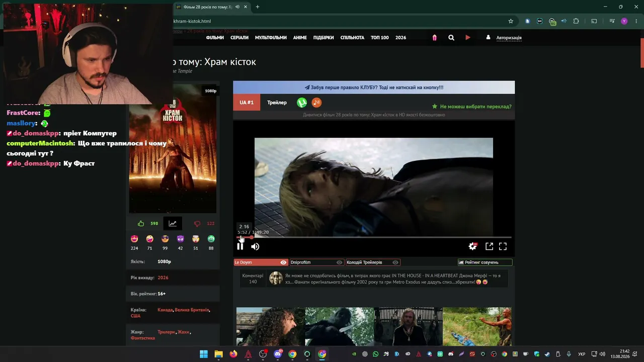This screenshot has width=644, height=362.
Task: Mute the video player volume
Action: [x=255, y=246]
